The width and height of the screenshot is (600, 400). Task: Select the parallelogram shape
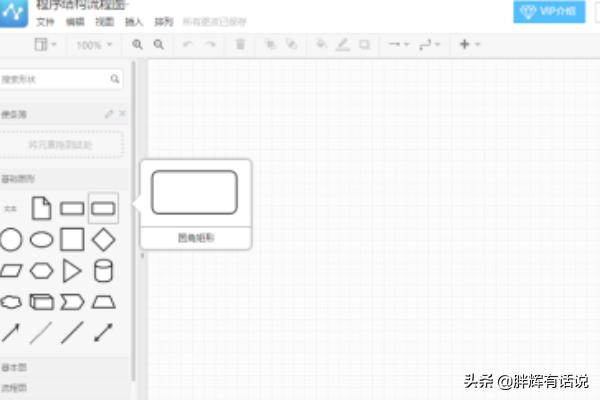click(11, 271)
